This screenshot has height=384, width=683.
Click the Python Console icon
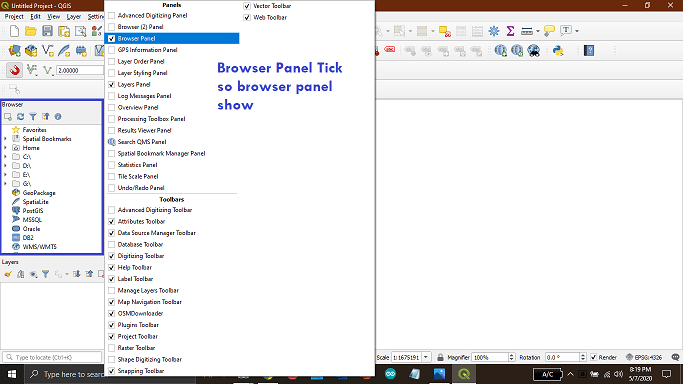point(558,51)
